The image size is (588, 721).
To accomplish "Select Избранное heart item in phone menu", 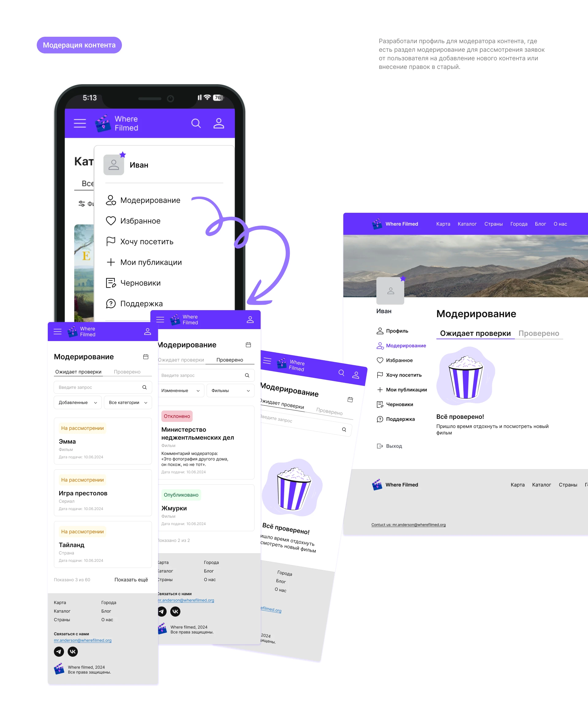I will [140, 221].
